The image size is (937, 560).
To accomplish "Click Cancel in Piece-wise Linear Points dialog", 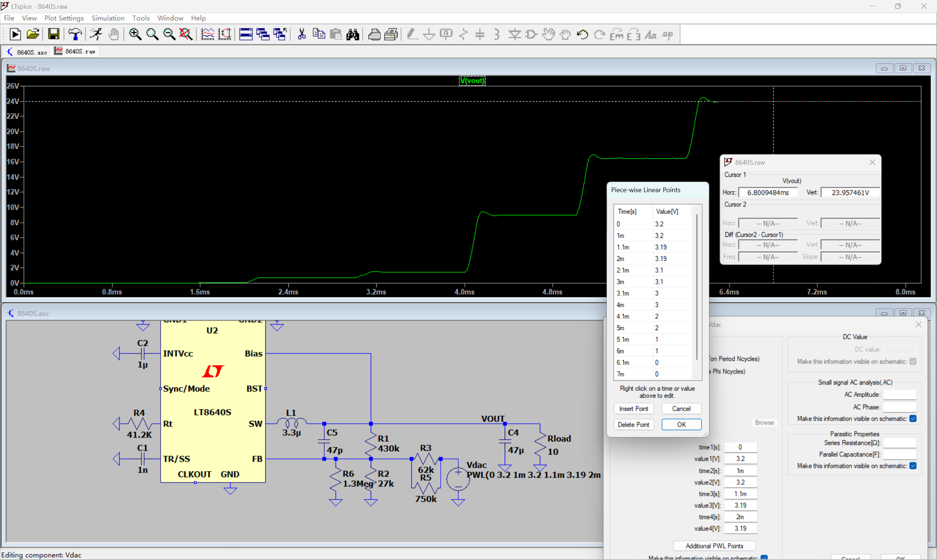I will point(681,409).
